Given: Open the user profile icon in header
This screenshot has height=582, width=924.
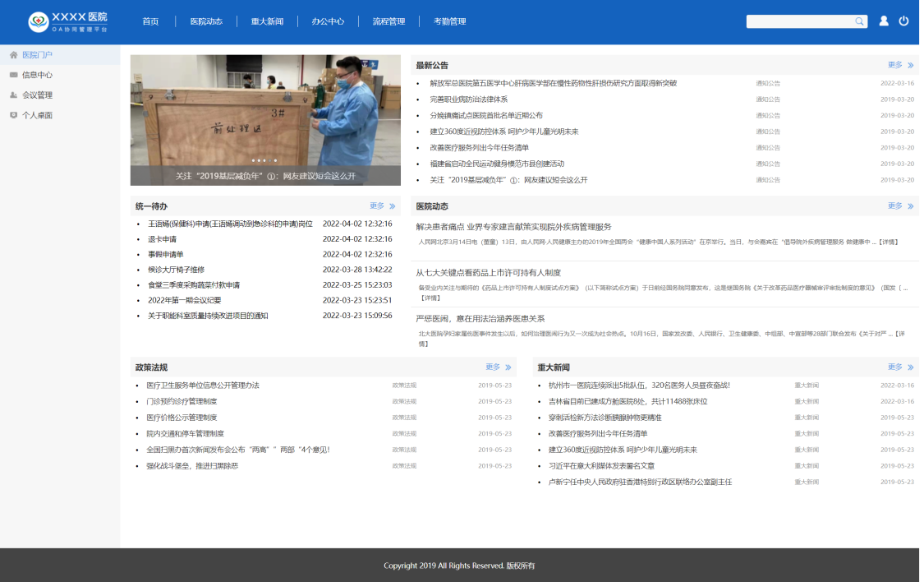Looking at the screenshot, I should click(x=884, y=21).
